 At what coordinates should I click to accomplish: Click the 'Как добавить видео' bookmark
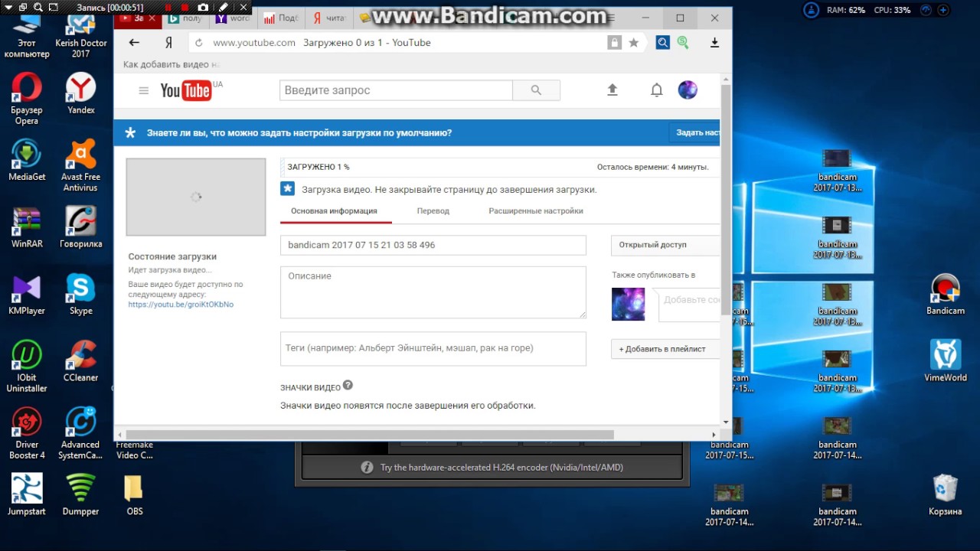(x=171, y=65)
